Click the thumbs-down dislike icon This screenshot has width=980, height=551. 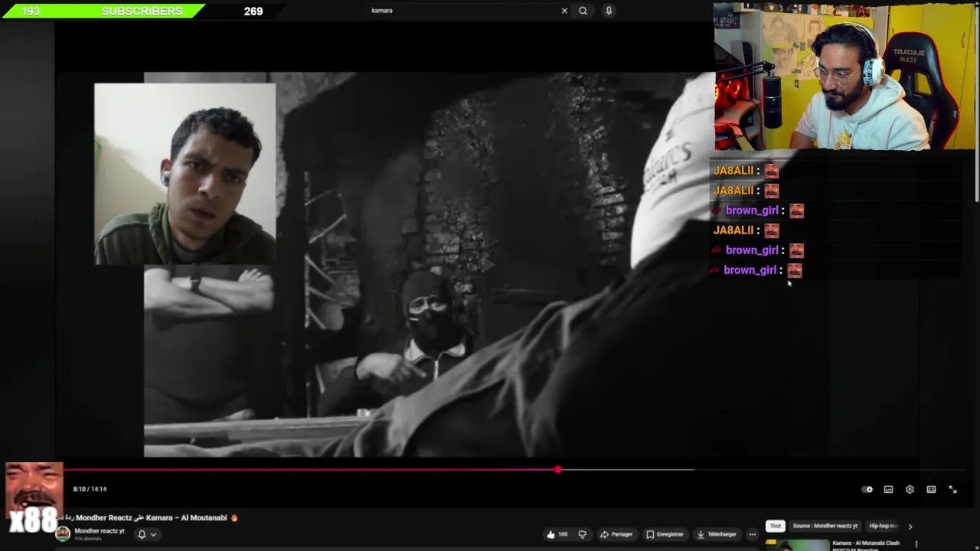coord(582,534)
